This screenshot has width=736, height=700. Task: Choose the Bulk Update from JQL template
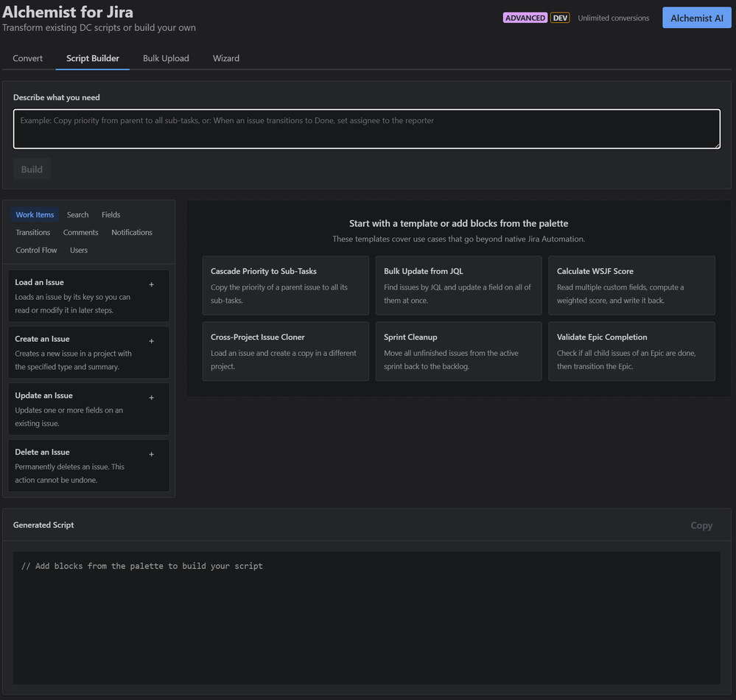458,285
